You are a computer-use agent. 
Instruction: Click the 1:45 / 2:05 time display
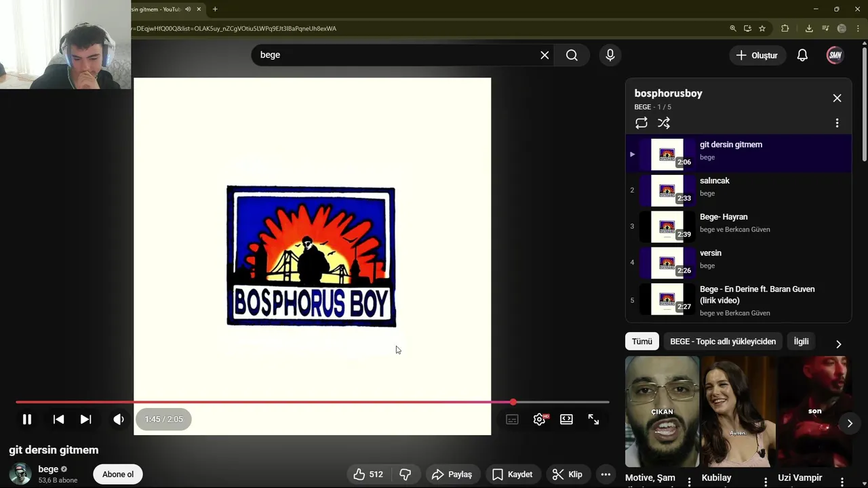tap(163, 420)
